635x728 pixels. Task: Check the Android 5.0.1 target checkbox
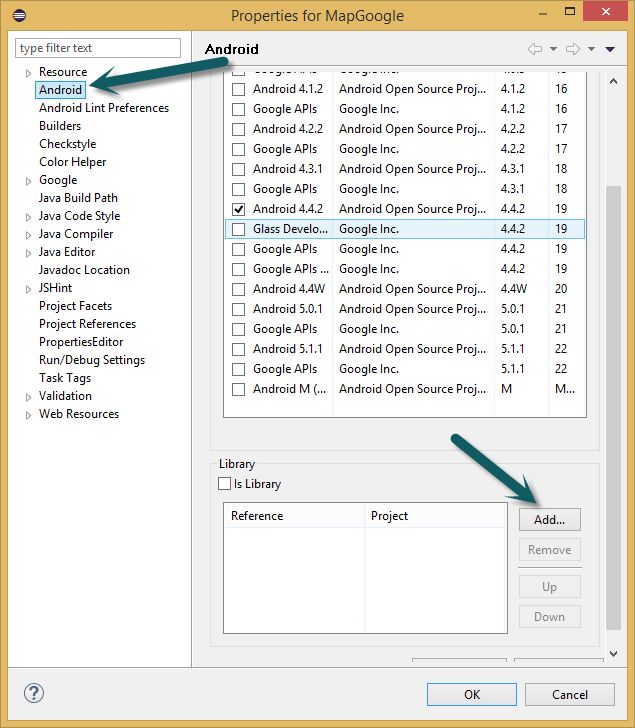[238, 309]
